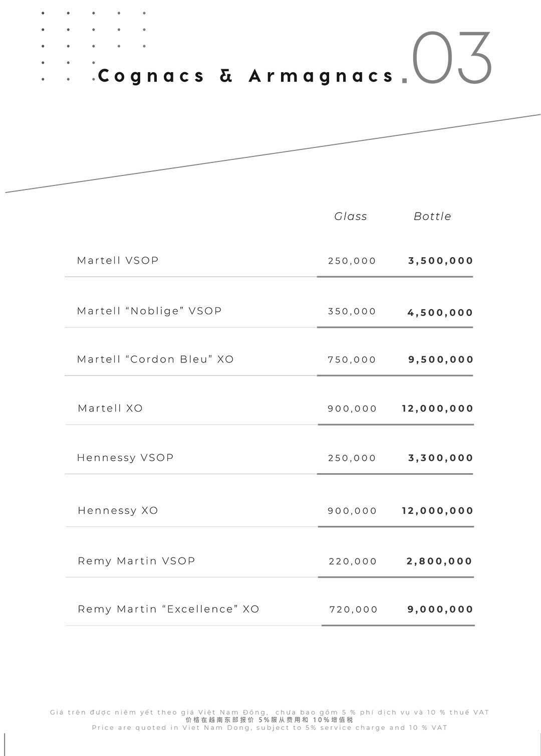Click the Martell VSOP item name
Screen dimensions: 541x756
[118, 261]
